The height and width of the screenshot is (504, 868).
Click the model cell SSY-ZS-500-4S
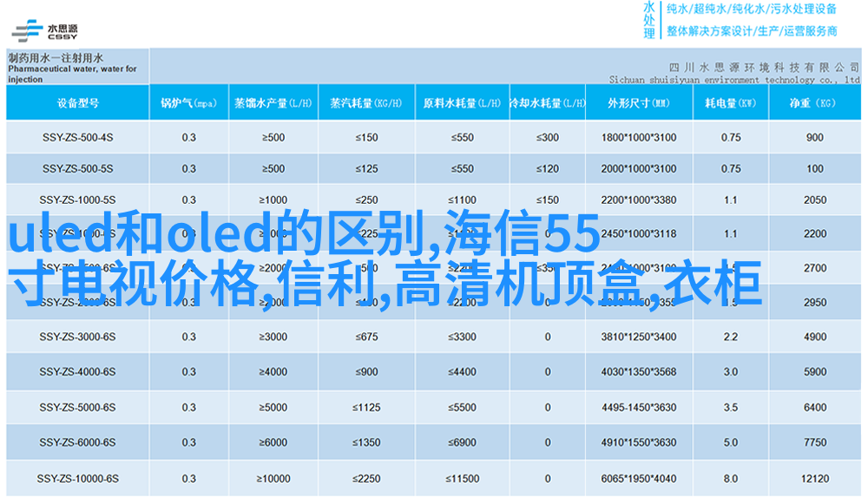point(78,137)
